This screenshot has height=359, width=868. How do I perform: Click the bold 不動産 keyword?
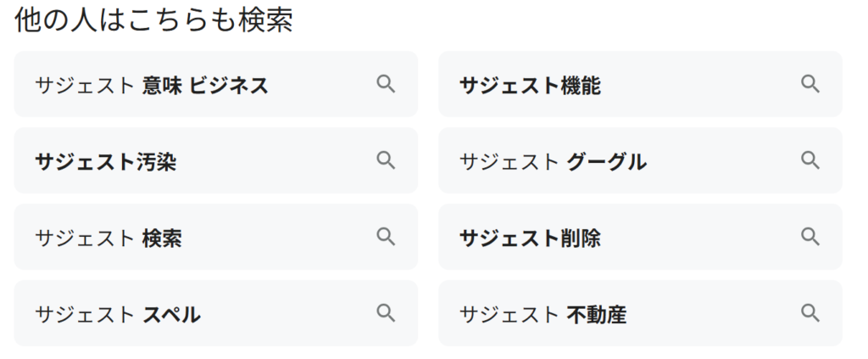pos(597,314)
